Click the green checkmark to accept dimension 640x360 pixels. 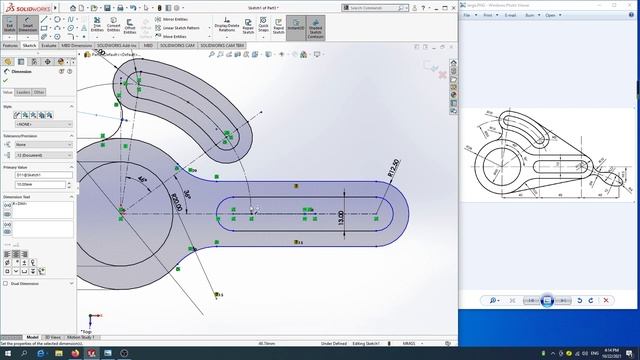[6, 80]
